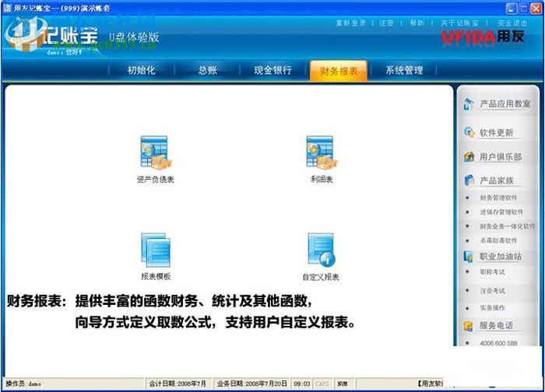This screenshot has height=392, width=545.
Task: Click the 用户俱乐部 house icon
Action: pos(469,156)
